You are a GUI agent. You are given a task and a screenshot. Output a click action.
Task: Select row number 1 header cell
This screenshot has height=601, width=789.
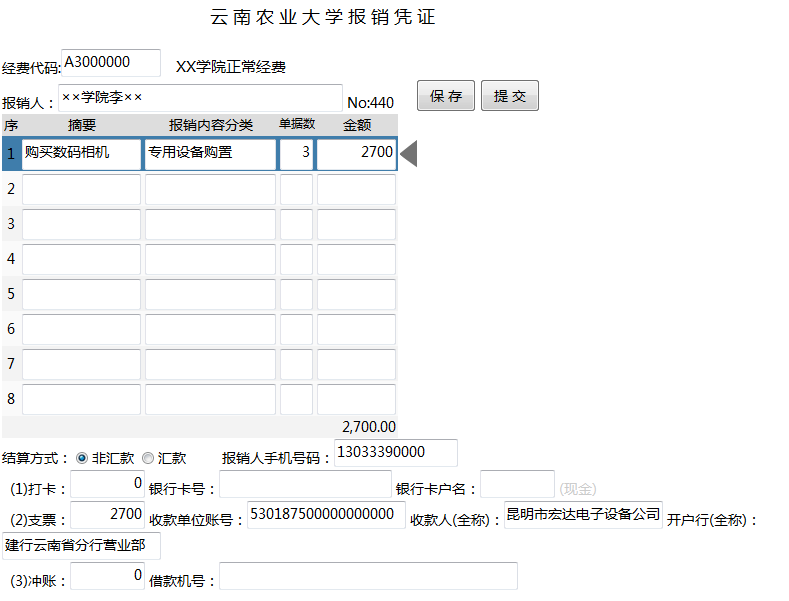click(x=11, y=154)
